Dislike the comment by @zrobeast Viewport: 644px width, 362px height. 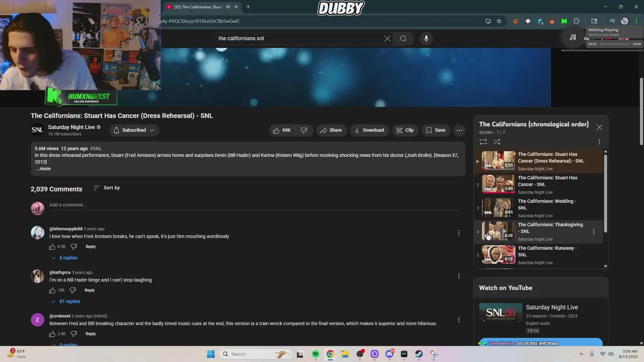(74, 334)
